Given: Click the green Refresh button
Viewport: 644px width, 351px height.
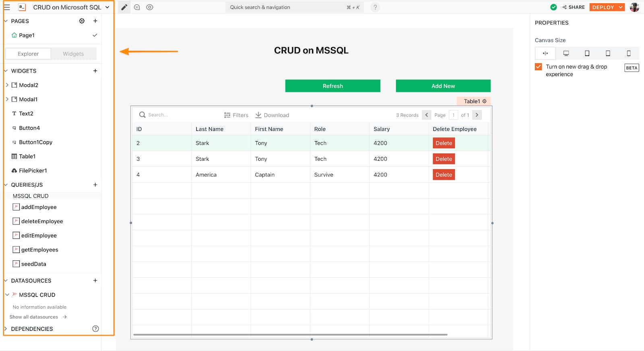Looking at the screenshot, I should [332, 86].
